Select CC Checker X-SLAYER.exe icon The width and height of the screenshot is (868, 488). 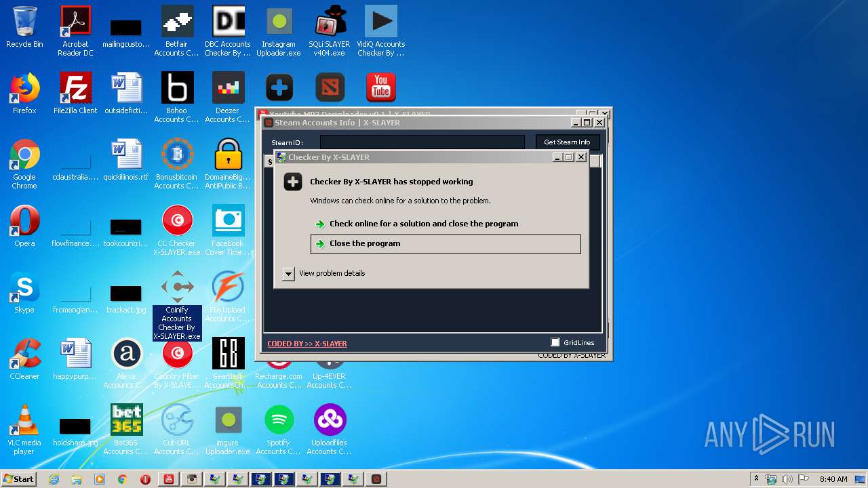[x=177, y=230]
